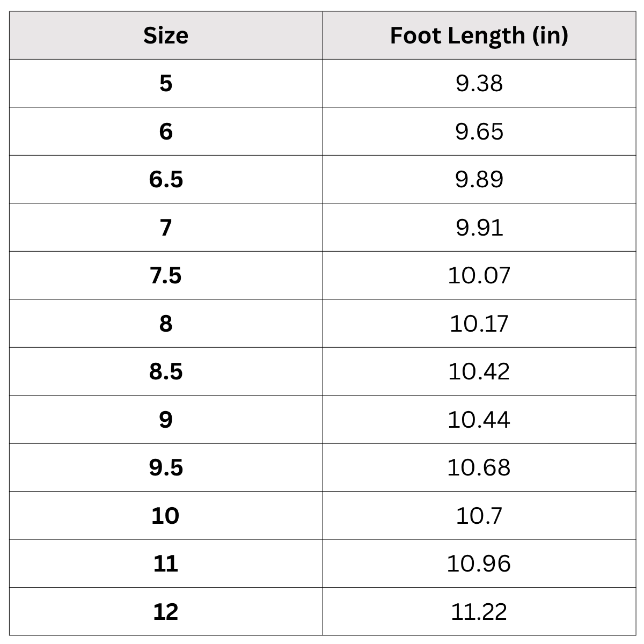The width and height of the screenshot is (644, 644).
Task: Click the size 7 cell
Action: pos(166,228)
